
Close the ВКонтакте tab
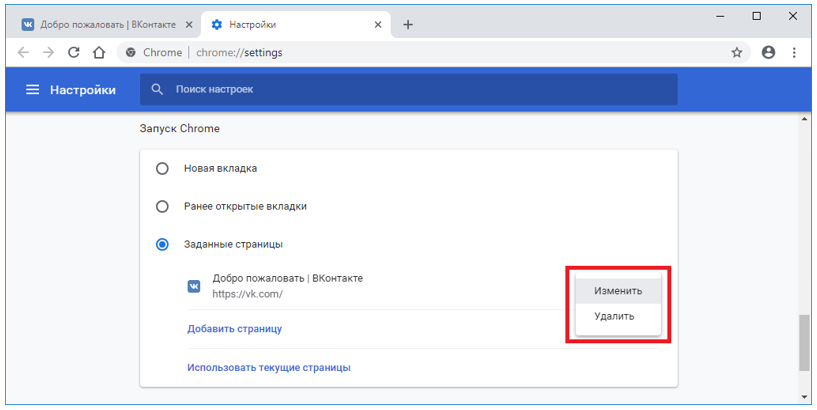[x=189, y=24]
